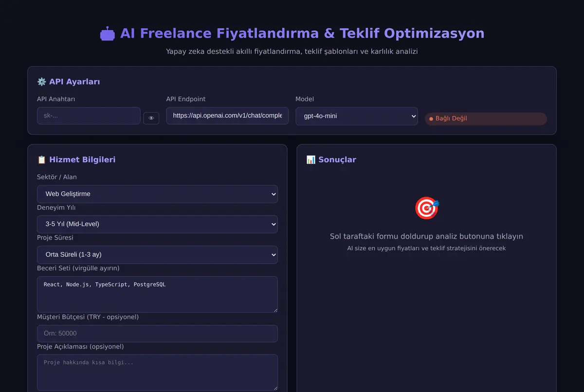Focus the Müşteri Bütçesi input field
584x392 pixels.
[157, 334]
